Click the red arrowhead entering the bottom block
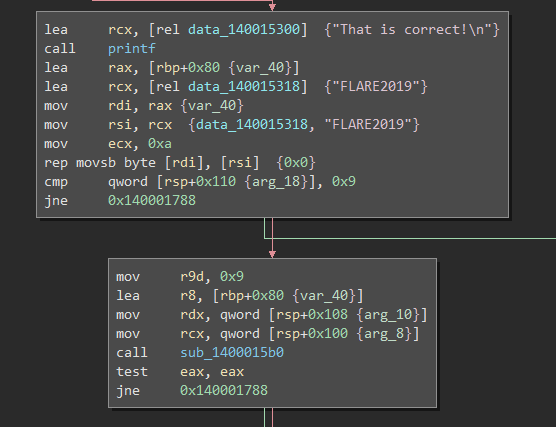The height and width of the screenshot is (427, 556). coord(272,254)
